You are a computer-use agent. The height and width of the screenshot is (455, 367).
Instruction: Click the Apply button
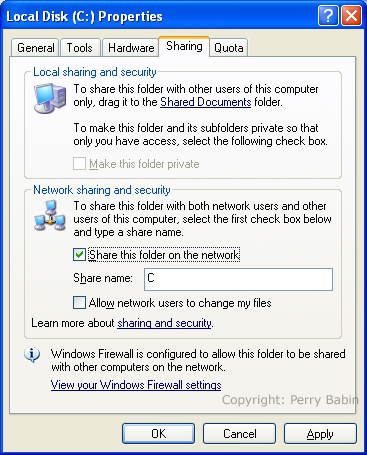click(320, 434)
